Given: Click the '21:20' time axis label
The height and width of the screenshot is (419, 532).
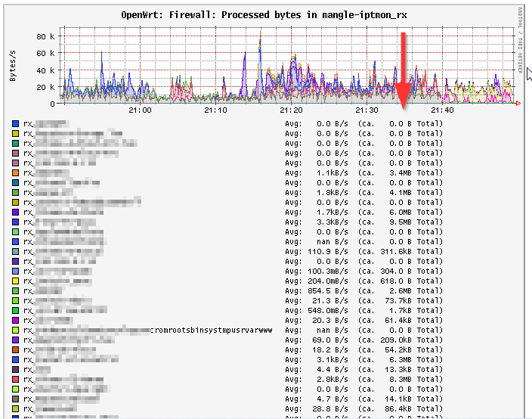Looking at the screenshot, I should [x=291, y=110].
